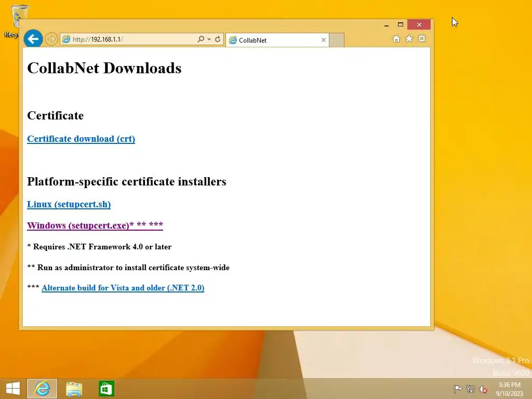This screenshot has height=399, width=532.
Task: Minimize the Internet Explorer window
Action: (387, 25)
